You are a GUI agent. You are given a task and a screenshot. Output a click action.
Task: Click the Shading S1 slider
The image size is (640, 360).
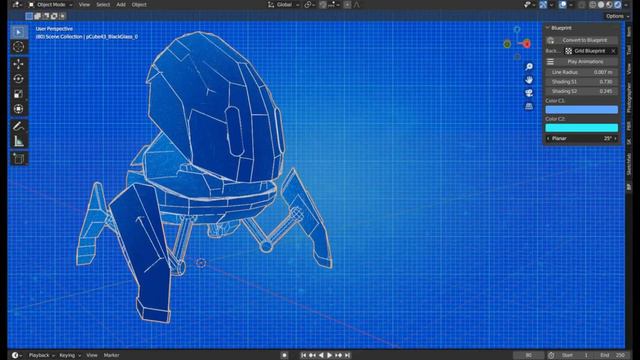(x=582, y=82)
